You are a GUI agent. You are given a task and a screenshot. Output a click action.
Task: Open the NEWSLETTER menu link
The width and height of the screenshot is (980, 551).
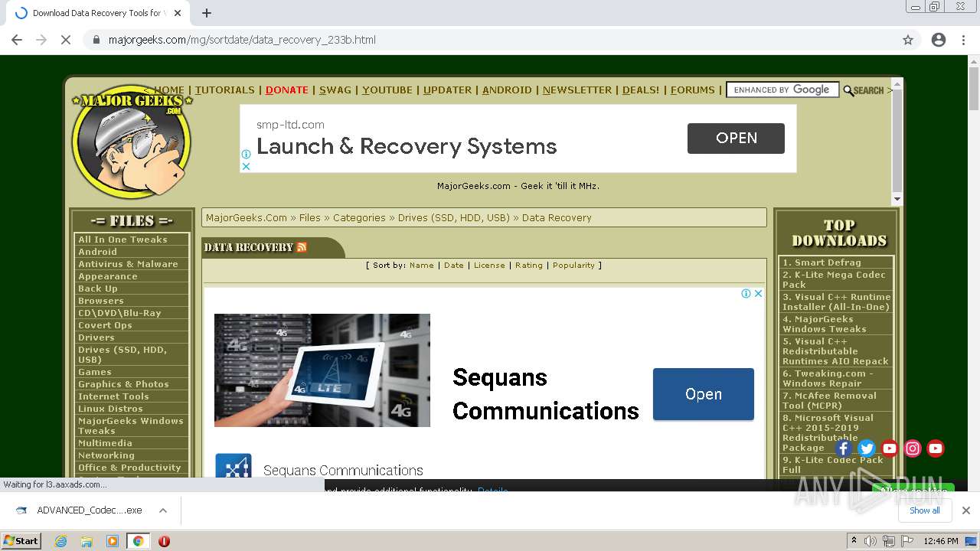pos(577,90)
